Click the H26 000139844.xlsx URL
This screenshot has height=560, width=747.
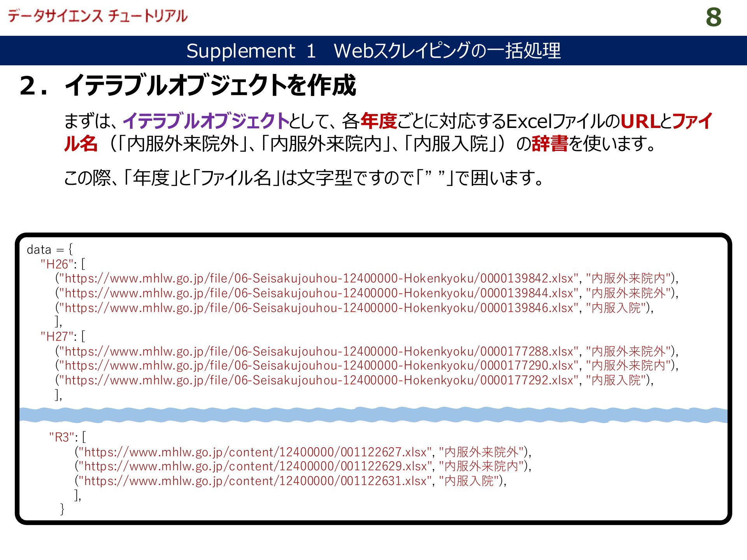pos(318,293)
